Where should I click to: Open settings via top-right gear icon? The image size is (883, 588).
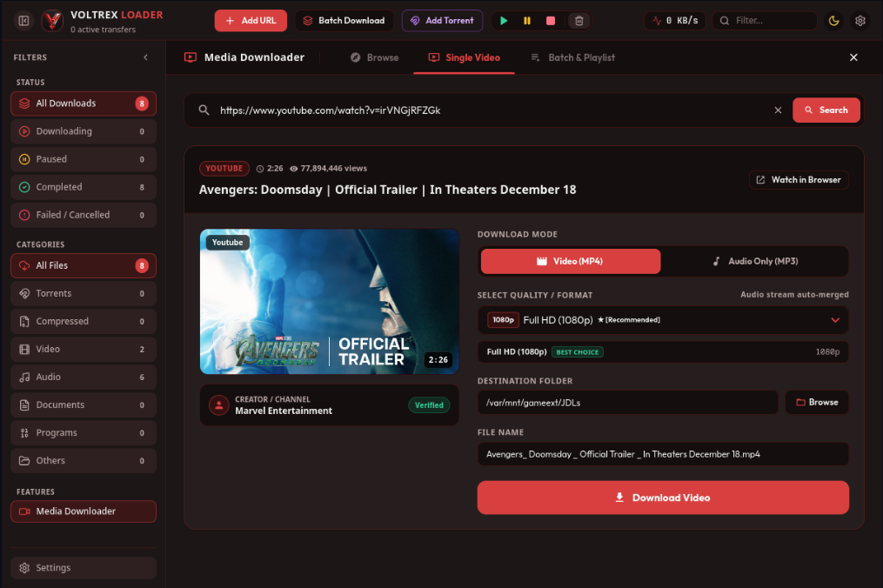860,21
